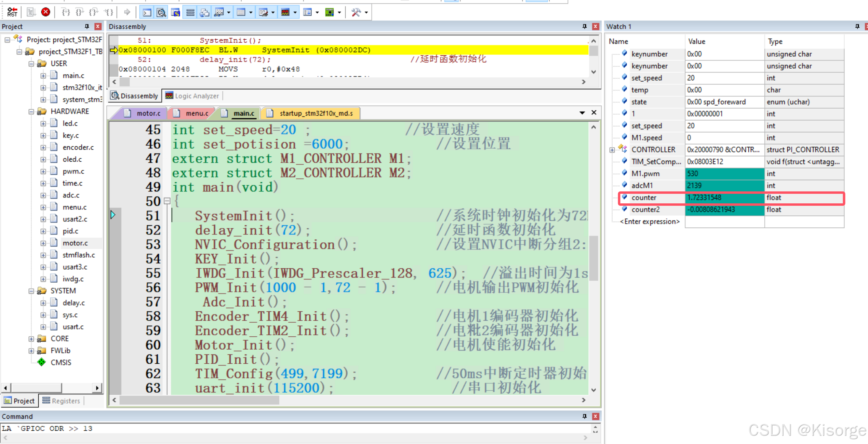Open the Call Stack Window icon

[x=204, y=13]
